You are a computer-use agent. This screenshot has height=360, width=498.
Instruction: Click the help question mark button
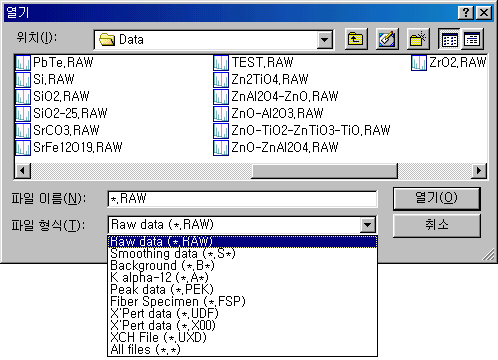pos(466,13)
